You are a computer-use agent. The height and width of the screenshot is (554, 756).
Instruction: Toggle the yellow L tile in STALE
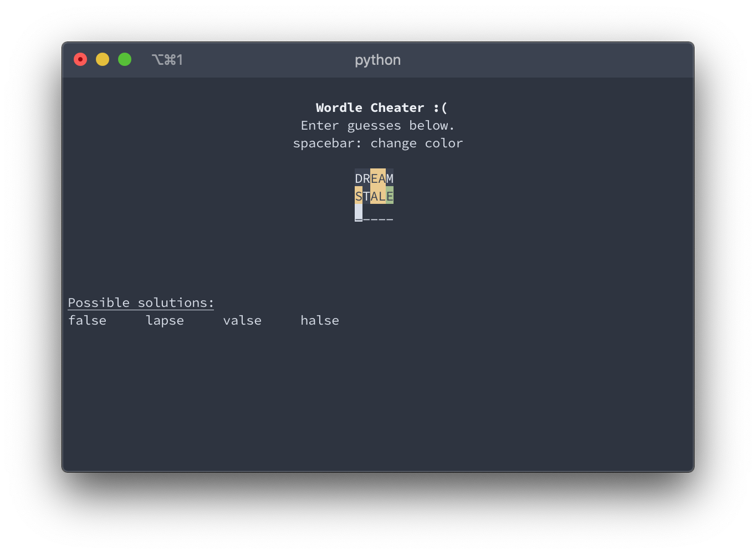point(382,196)
